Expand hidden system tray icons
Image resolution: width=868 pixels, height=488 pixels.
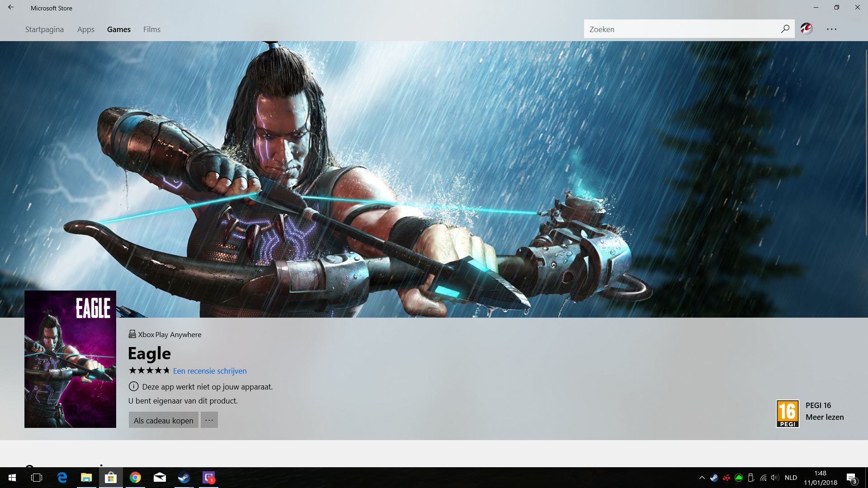click(x=702, y=478)
